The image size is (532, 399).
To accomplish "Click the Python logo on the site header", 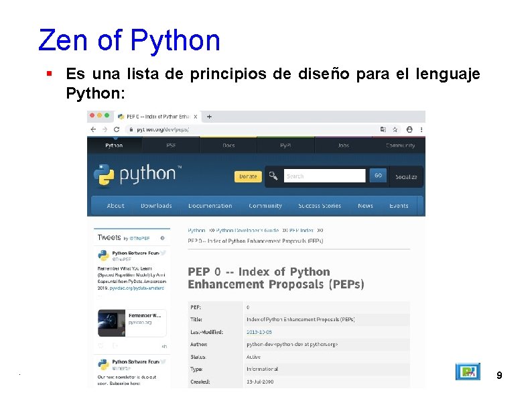I will click(138, 174).
